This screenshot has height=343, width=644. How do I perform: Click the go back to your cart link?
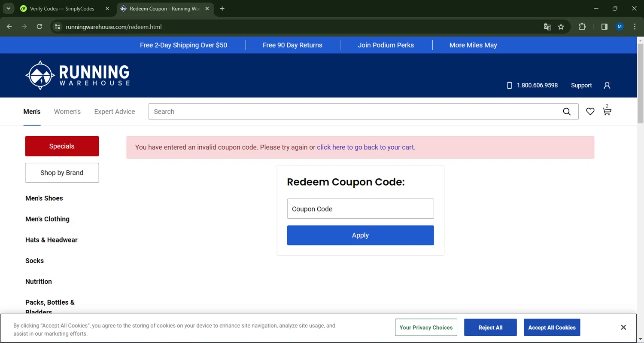tap(366, 147)
